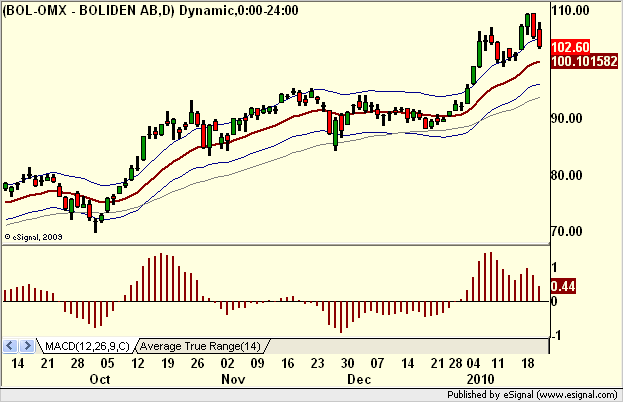Click the left scroll arrow beside study tabs
This screenshot has width=623, height=402.
[10, 346]
